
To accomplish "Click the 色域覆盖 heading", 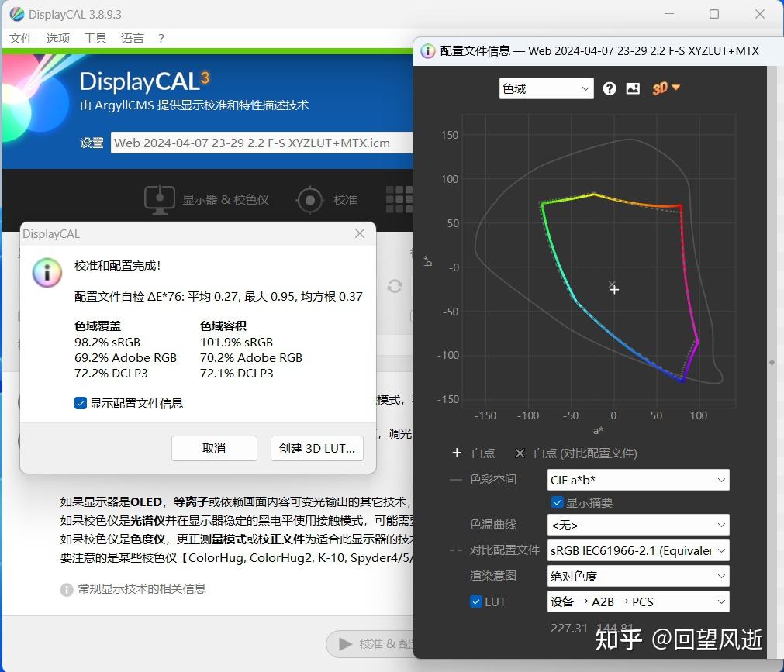I will (98, 326).
